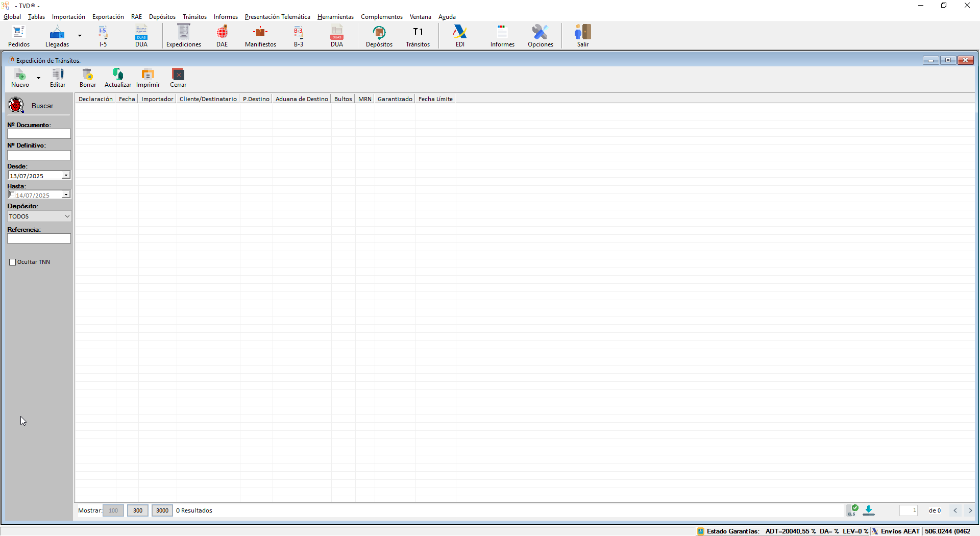The width and height of the screenshot is (980, 536).
Task: Sort by the Aduana de Destino column
Action: [x=302, y=99]
